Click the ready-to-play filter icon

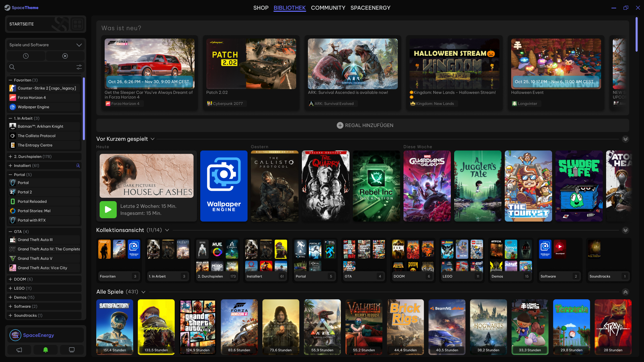(x=65, y=56)
